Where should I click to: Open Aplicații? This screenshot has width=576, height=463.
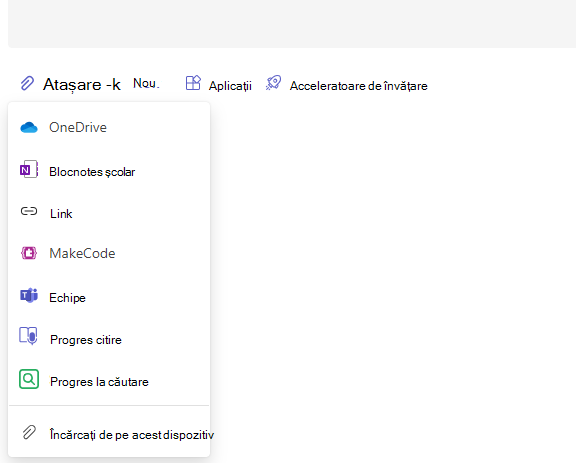pyautogui.click(x=230, y=86)
